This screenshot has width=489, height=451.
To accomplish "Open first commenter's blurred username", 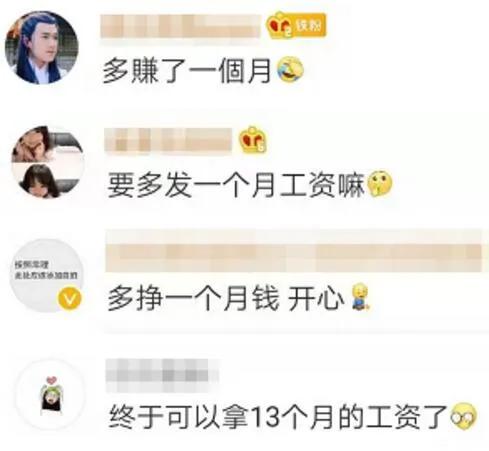I will pos(180,26).
